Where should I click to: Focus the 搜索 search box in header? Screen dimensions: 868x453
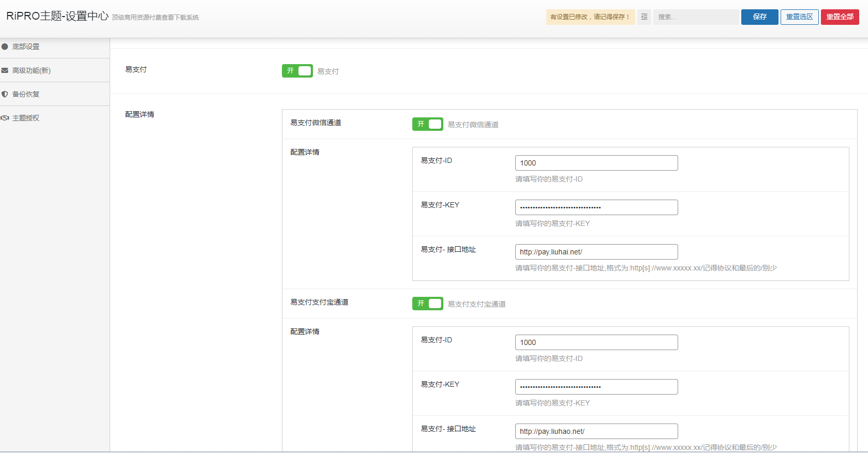696,17
